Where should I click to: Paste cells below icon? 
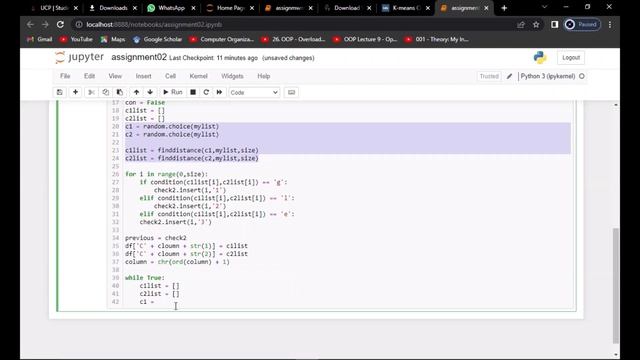[x=120, y=92]
